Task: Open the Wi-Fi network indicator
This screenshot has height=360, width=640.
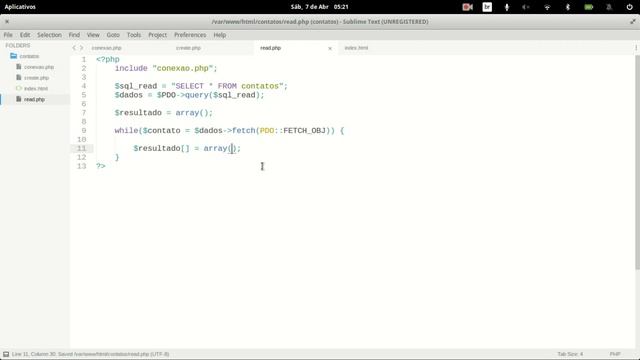Action: [x=547, y=7]
